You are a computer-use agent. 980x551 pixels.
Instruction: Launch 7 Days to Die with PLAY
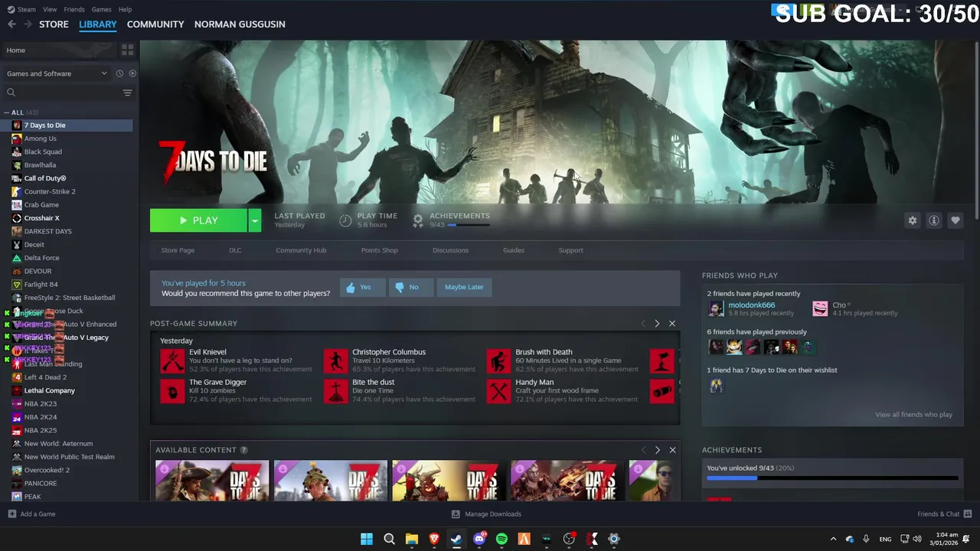(x=198, y=220)
